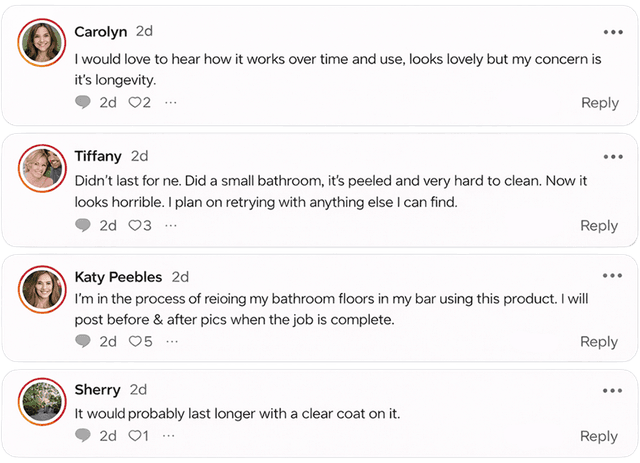Open the three-dot menu on Sherry's comment

pos(612,389)
